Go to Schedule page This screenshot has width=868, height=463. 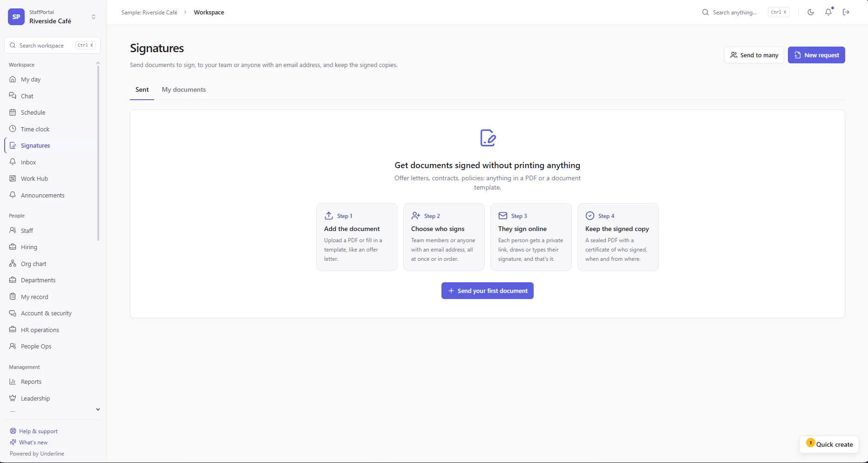click(50, 112)
